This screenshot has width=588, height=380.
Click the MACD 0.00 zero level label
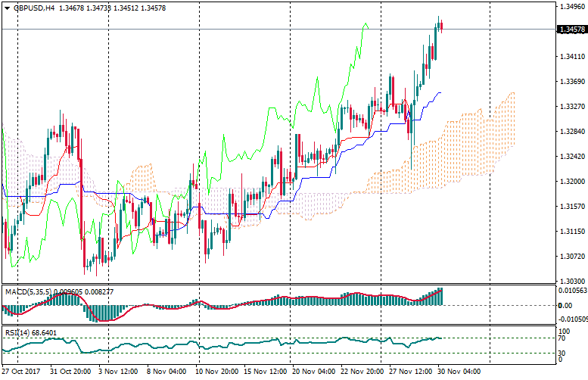[565, 305]
